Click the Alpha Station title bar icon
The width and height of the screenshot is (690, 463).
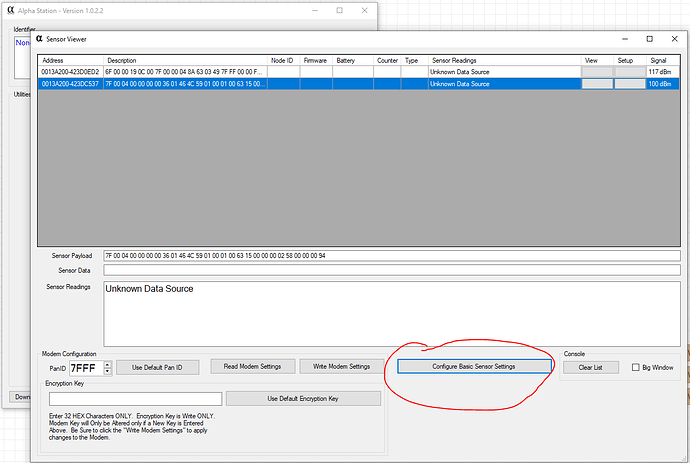(11, 10)
